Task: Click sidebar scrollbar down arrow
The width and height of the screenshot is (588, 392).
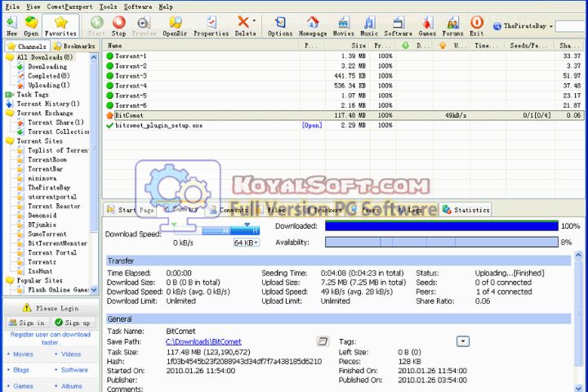Action: pos(94,290)
